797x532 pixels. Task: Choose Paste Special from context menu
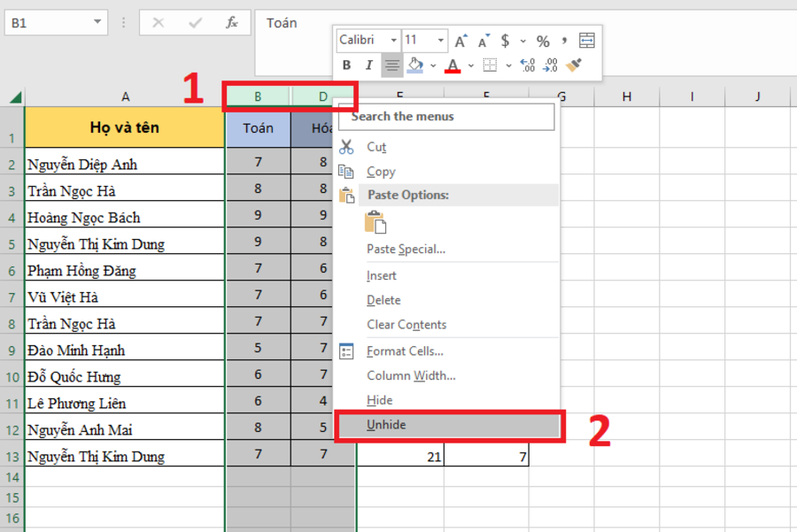406,249
